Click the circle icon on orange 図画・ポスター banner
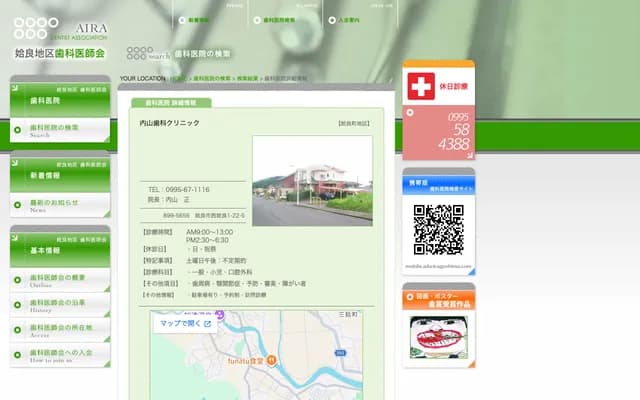Screen dimensions: 640x400 410,297
